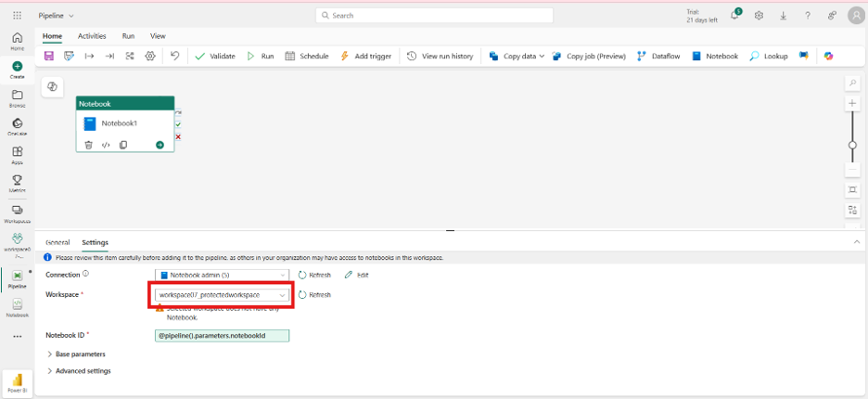Image resolution: width=868 pixels, height=399 pixels.
Task: Click Add trigger
Action: click(365, 56)
